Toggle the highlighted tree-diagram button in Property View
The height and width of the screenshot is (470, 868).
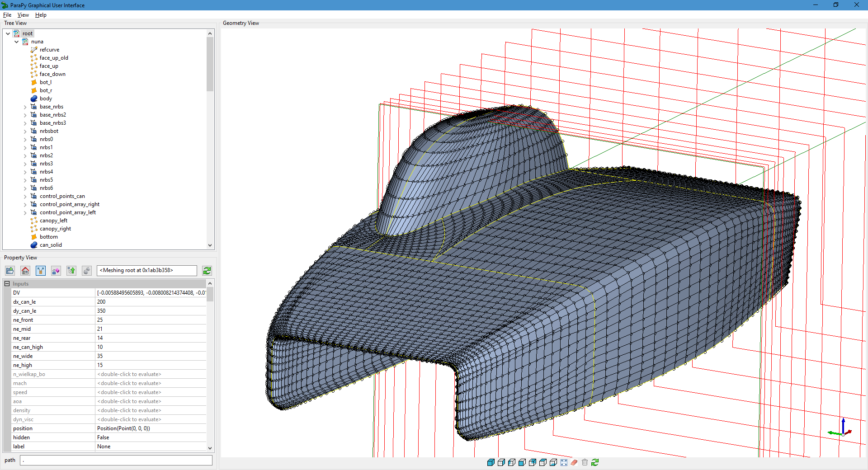[x=41, y=271]
